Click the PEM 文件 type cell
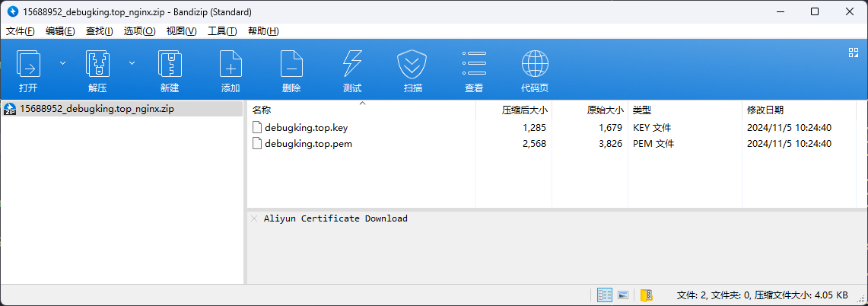The width and height of the screenshot is (868, 306). click(x=653, y=144)
